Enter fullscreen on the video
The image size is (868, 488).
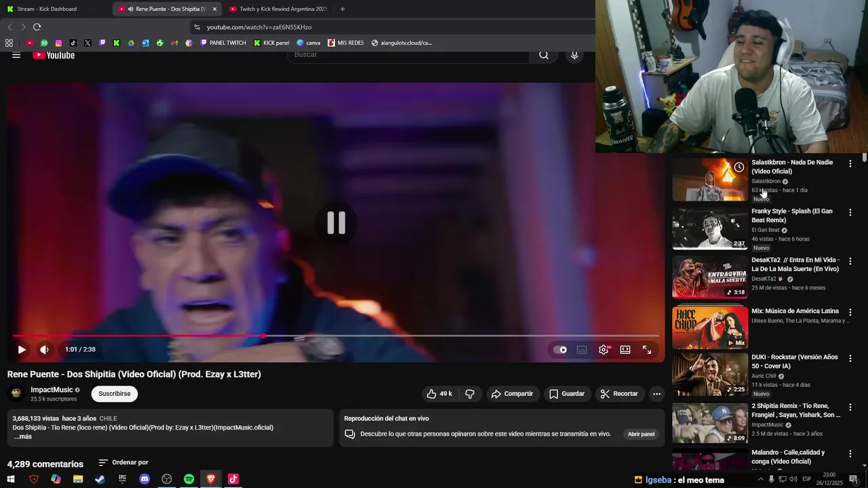click(x=647, y=350)
